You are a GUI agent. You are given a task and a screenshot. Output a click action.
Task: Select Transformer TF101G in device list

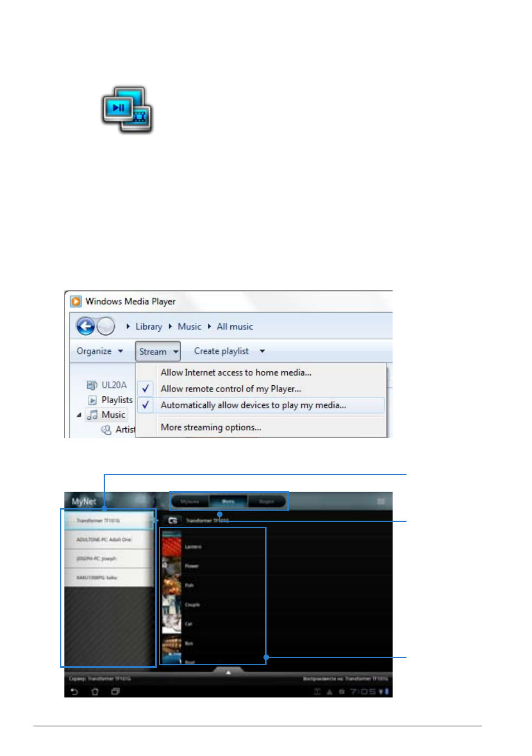pos(109,521)
